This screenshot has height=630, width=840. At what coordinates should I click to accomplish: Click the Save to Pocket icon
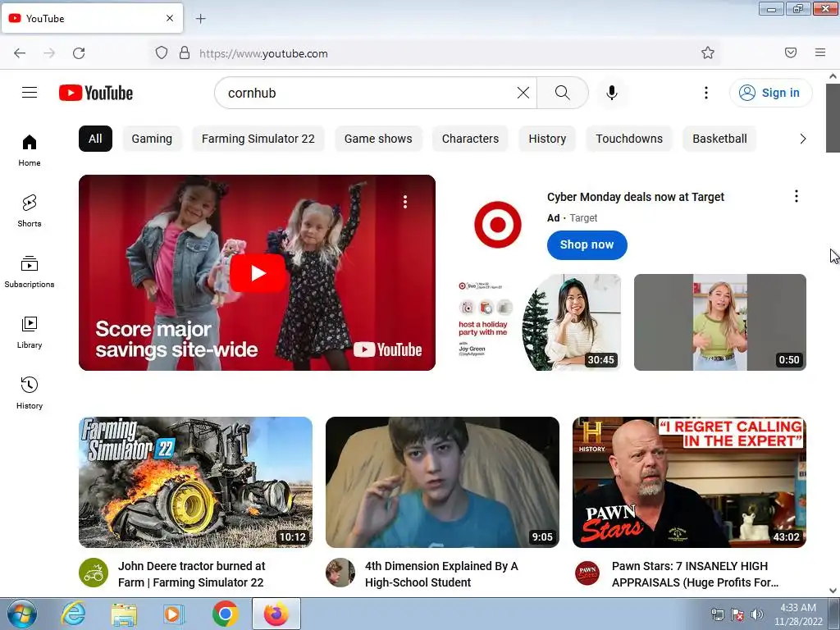point(791,52)
